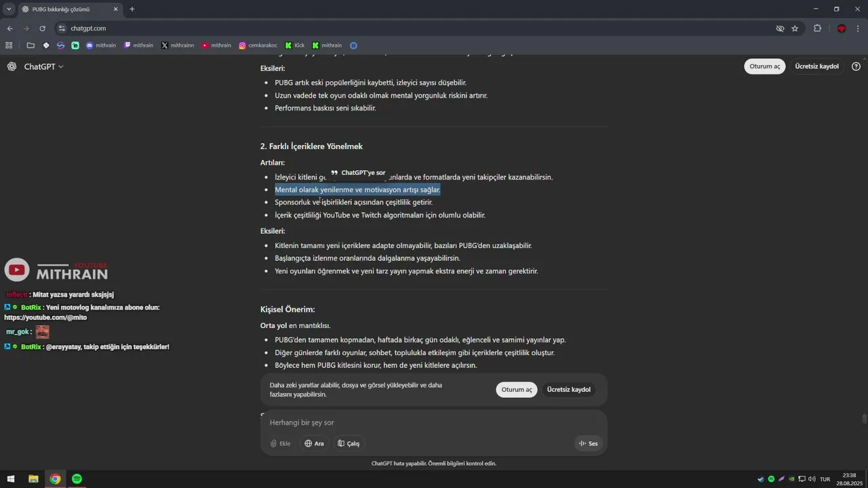Click the ChatGPT logo icon in the header
Screen dimensions: 868x488
tap(12, 66)
